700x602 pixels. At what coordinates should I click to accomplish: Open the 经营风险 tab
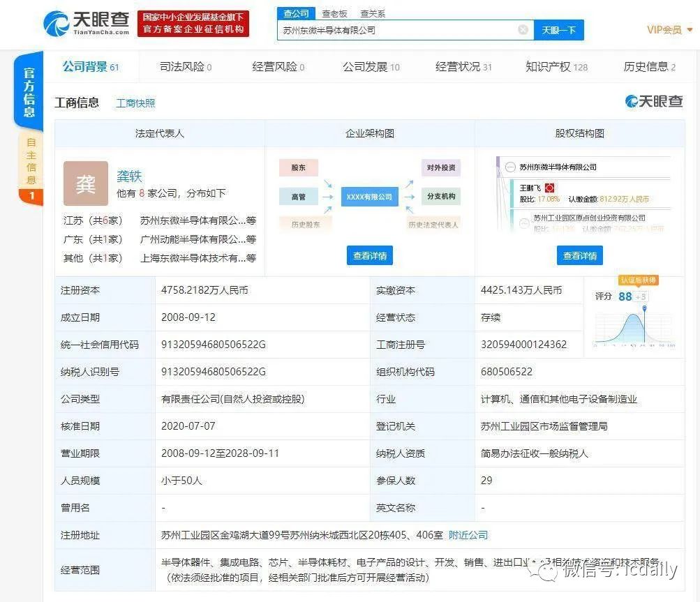coord(278,67)
